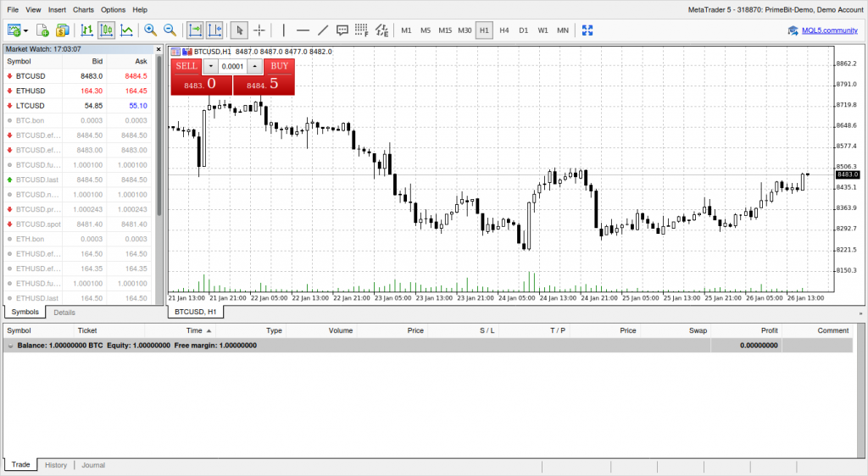Select the Fibonacci grid tool

tap(361, 30)
